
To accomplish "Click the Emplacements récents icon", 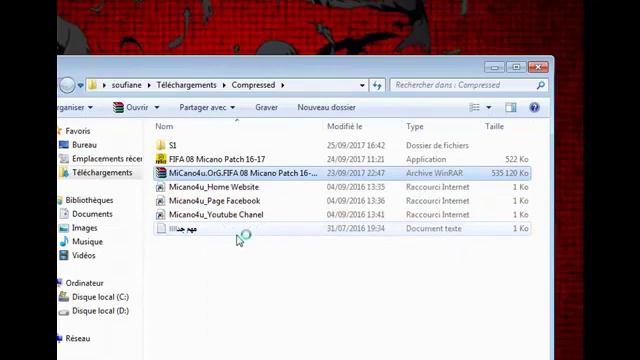I will pos(64,158).
